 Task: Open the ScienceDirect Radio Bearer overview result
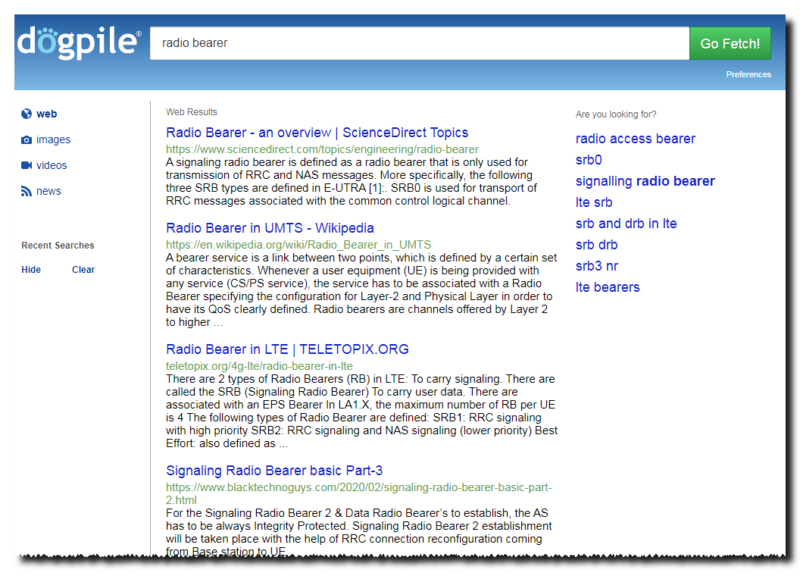pos(316,132)
